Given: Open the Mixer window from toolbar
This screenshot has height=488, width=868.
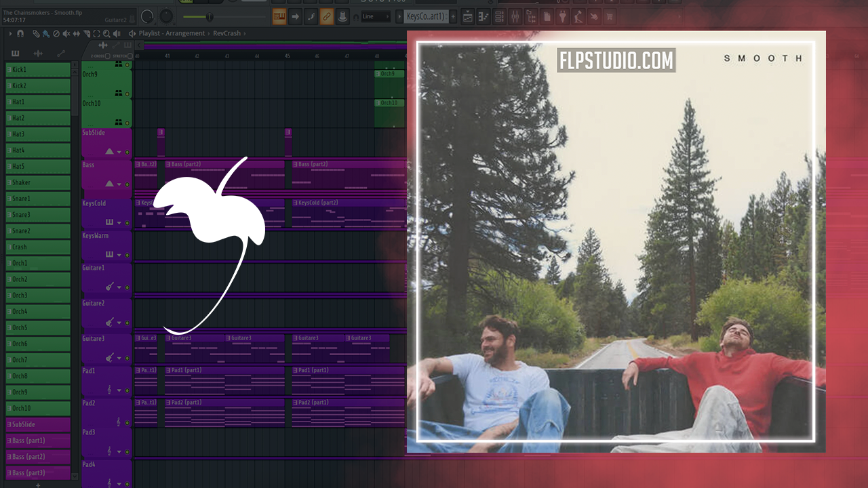Looking at the screenshot, I should 515,16.
